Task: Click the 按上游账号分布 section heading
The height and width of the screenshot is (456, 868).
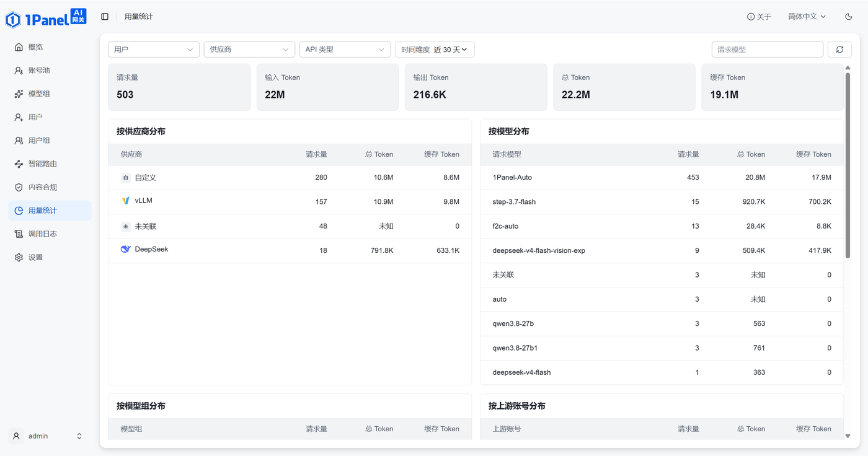Action: [x=517, y=406]
